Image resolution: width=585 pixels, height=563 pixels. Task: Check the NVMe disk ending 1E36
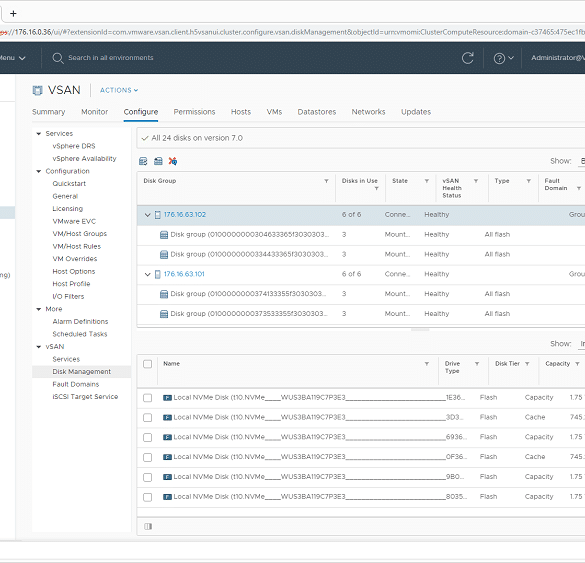coord(148,398)
